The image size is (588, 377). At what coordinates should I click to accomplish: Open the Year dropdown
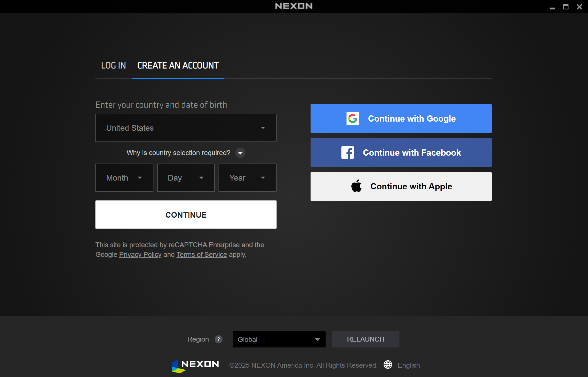pyautogui.click(x=247, y=178)
